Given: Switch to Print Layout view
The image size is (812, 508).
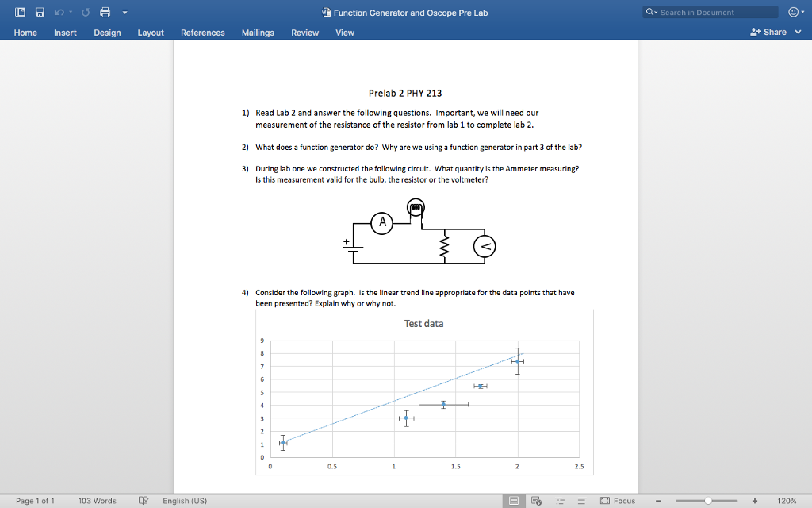Looking at the screenshot, I should point(514,501).
